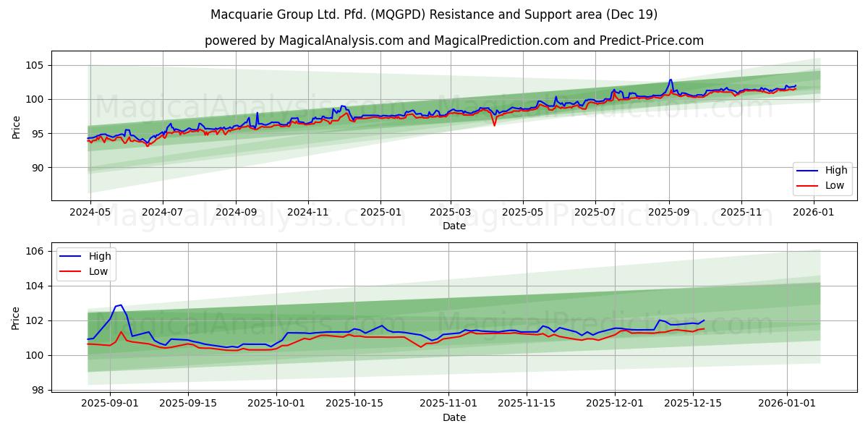Collapse the Low entry in bottom legend

(98, 271)
